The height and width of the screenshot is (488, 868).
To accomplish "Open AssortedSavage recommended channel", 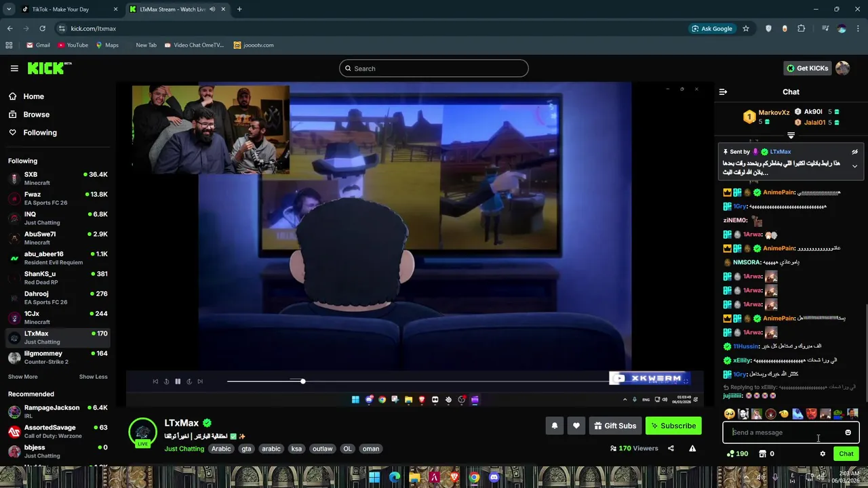I will click(58, 431).
